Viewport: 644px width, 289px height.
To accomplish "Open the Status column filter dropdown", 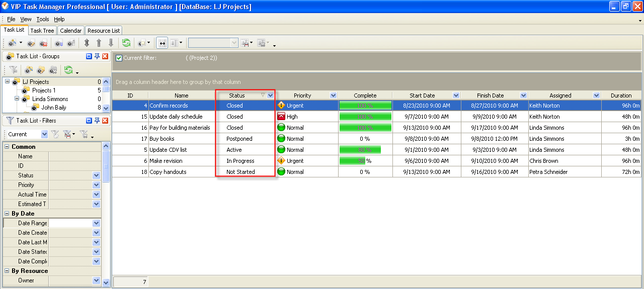I will pos(271,95).
